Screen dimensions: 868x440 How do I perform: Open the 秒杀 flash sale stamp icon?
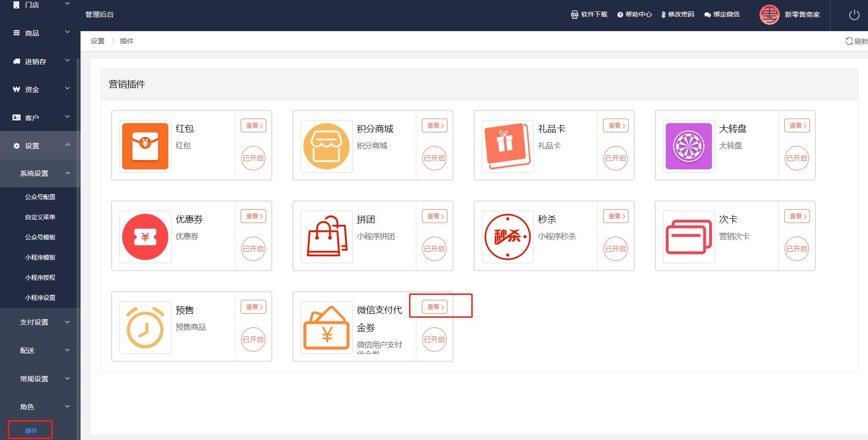[507, 237]
